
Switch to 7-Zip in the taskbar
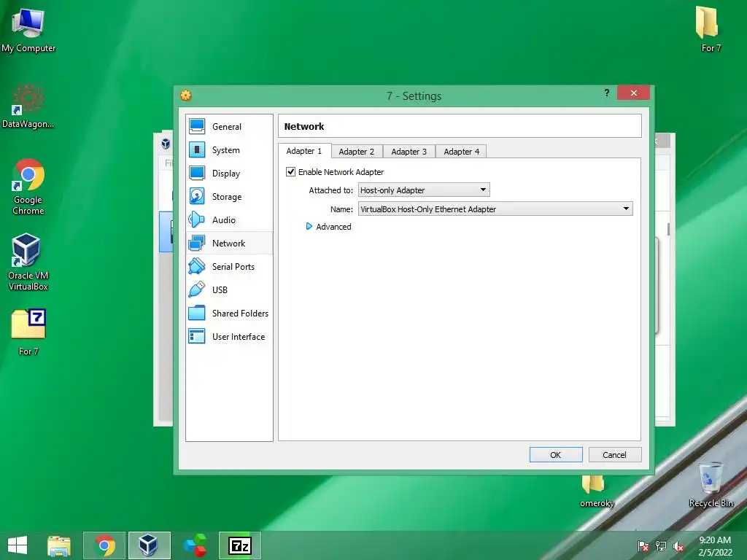[239, 545]
